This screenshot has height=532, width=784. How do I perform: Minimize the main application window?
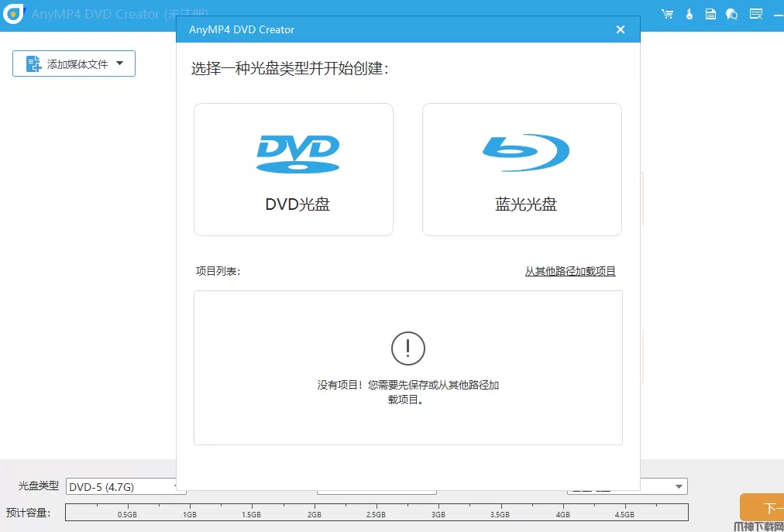[777, 14]
